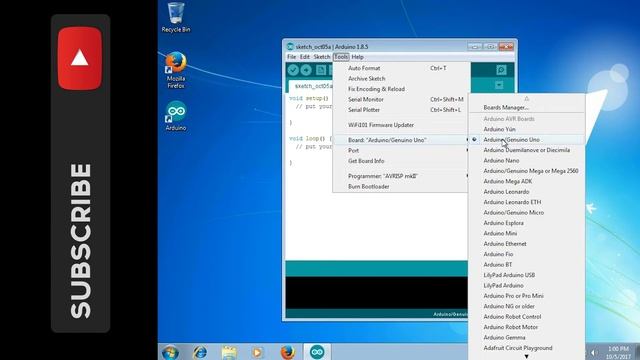The image size is (640, 360).
Task: Open the Help menu
Action: click(x=358, y=57)
